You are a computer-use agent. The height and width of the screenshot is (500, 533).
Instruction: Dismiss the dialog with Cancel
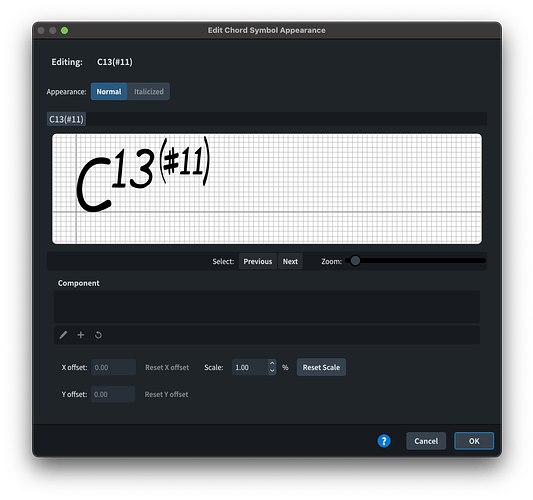(426, 441)
